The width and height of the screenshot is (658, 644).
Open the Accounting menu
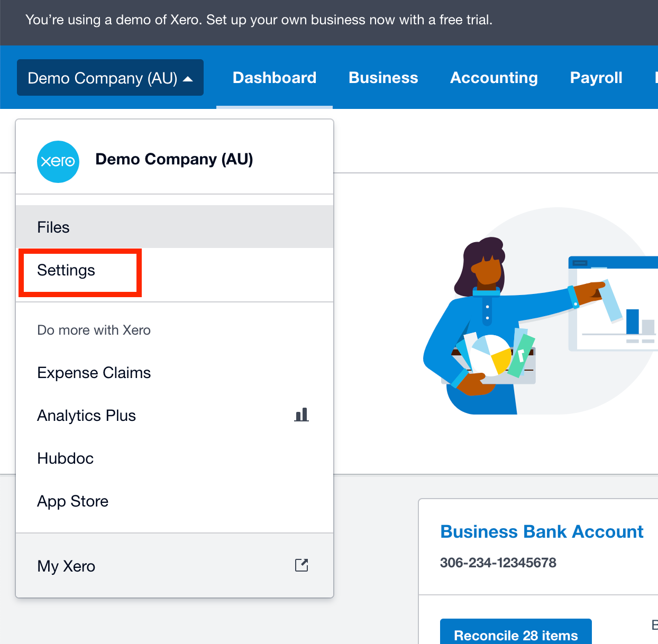494,78
